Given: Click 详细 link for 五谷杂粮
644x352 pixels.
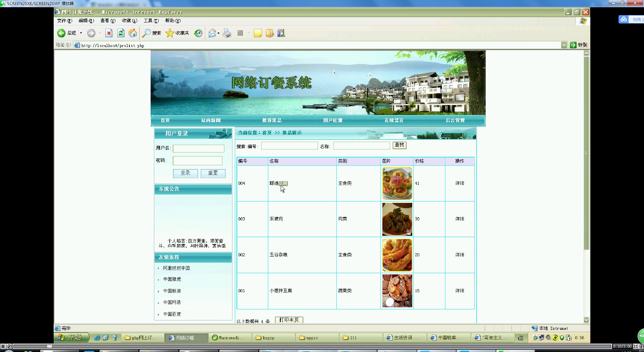Looking at the screenshot, I should coord(460,255).
